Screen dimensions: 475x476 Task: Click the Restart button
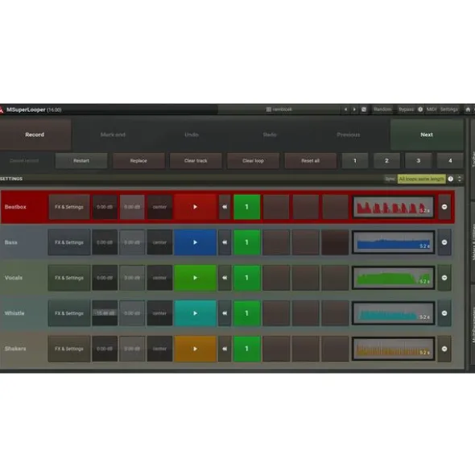click(81, 160)
